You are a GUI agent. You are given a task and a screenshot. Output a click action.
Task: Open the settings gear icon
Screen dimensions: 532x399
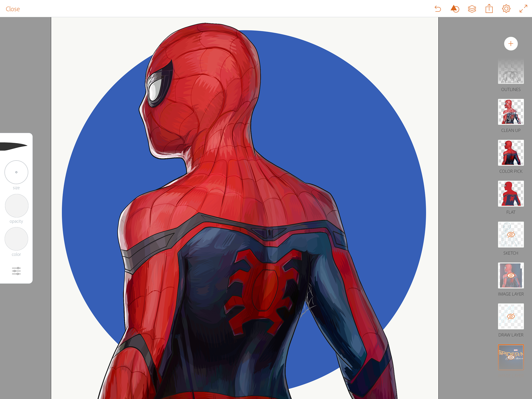tap(506, 9)
